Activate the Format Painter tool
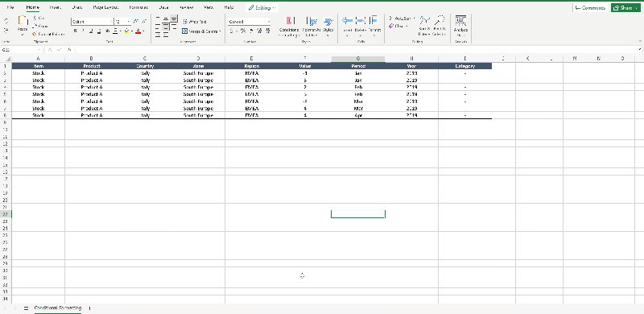 48,34
